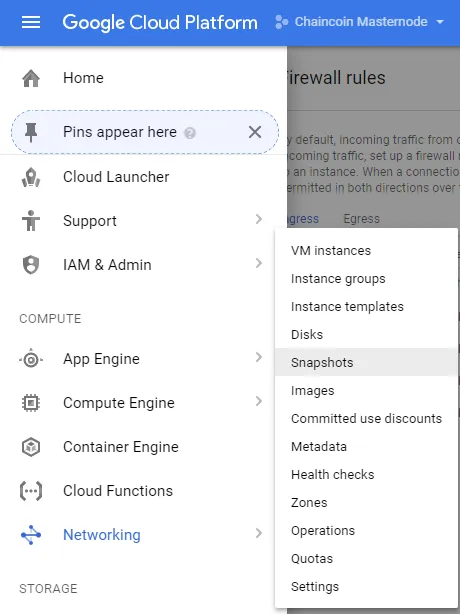Click the Home house icon
This screenshot has width=460, height=614.
31,78
